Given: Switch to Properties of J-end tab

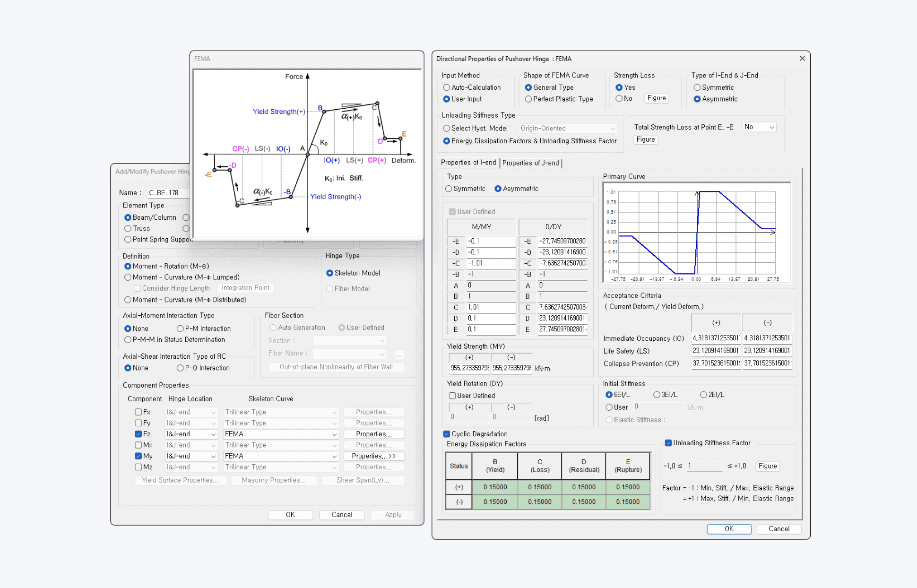Looking at the screenshot, I should (x=530, y=163).
